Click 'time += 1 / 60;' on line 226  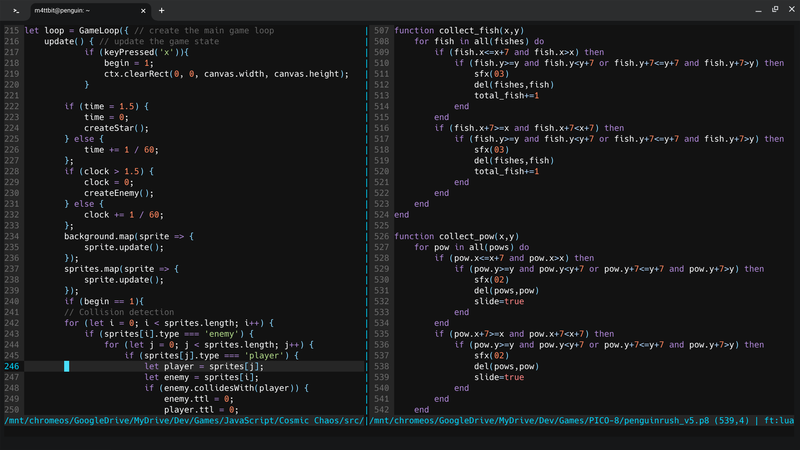point(121,149)
